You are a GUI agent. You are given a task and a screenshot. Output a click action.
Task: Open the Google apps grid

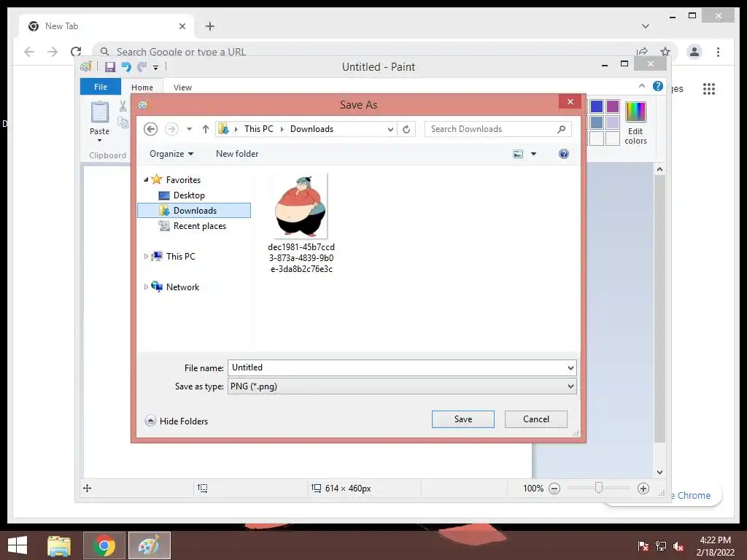[709, 88]
